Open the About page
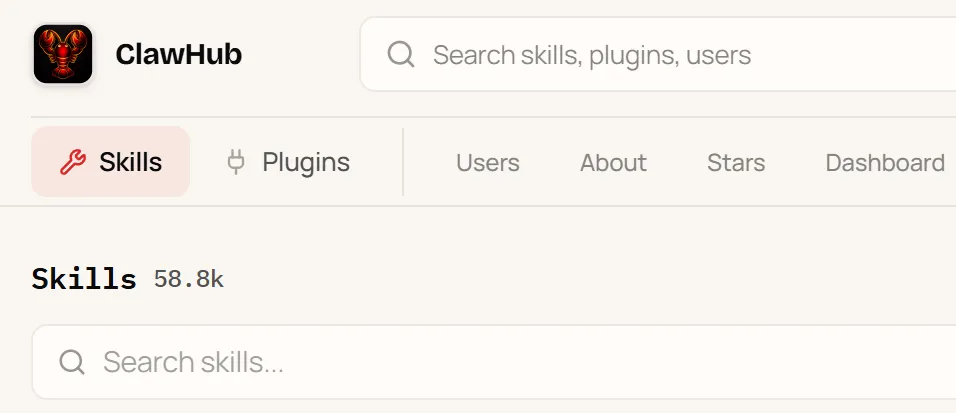The width and height of the screenshot is (956, 413). coord(613,163)
